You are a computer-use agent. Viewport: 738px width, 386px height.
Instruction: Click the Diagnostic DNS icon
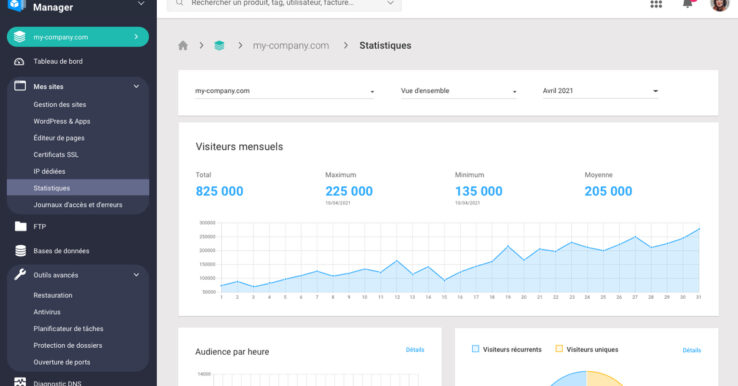[20, 382]
